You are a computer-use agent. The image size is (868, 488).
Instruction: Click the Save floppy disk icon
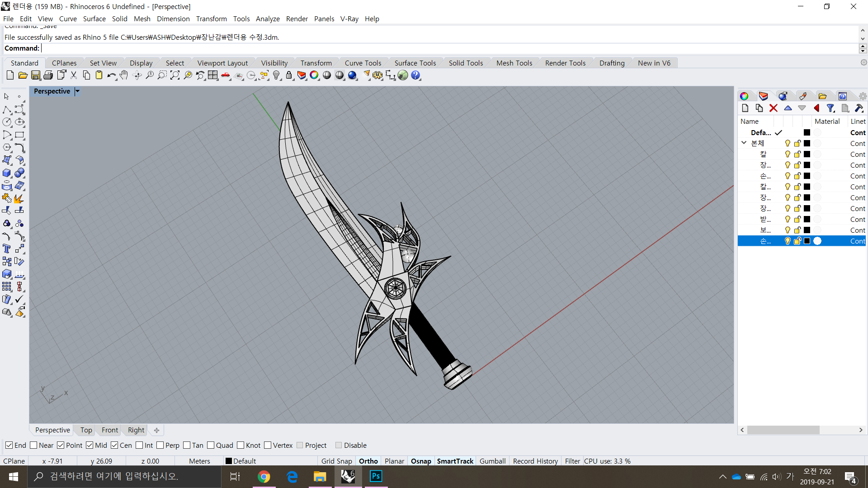(x=36, y=75)
